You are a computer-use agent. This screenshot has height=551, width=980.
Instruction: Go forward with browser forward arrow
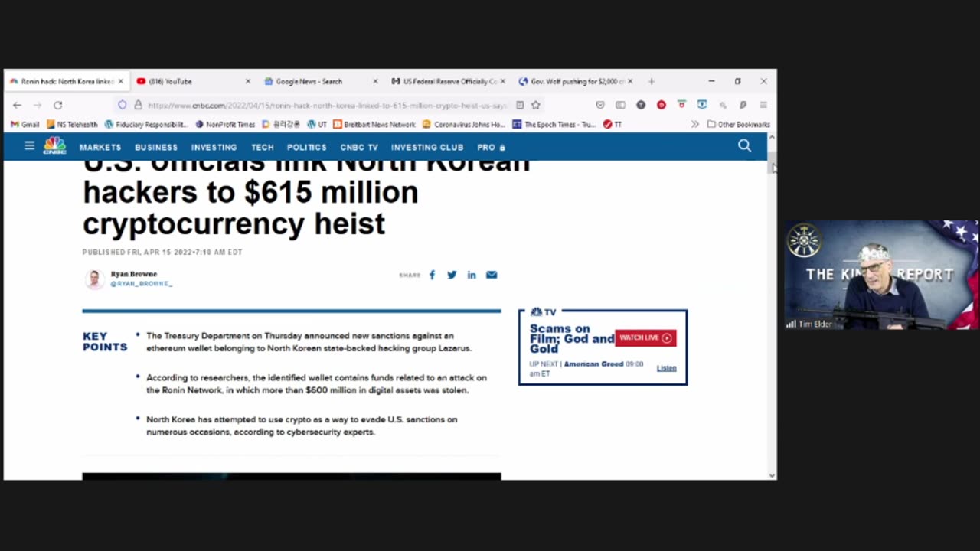click(37, 105)
